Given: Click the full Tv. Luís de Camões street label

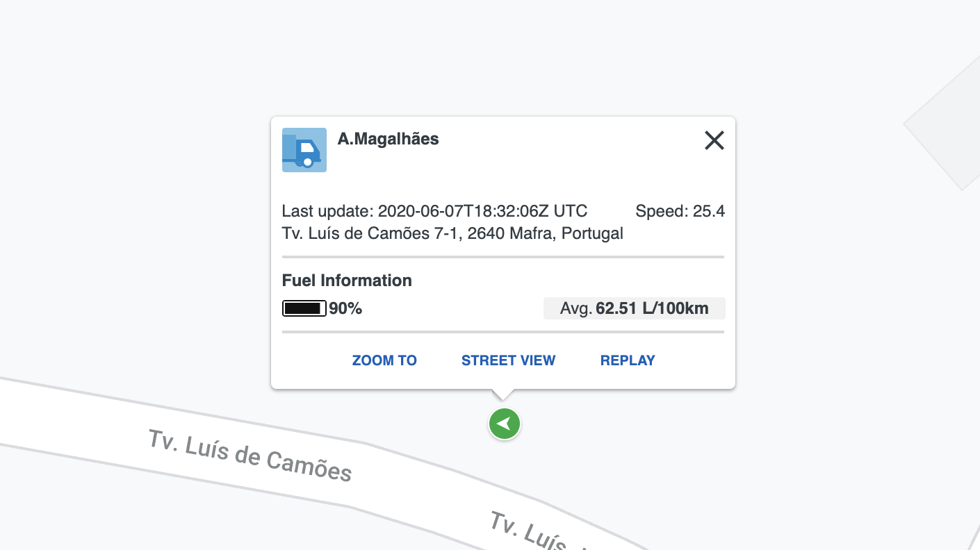Looking at the screenshot, I should [250, 456].
